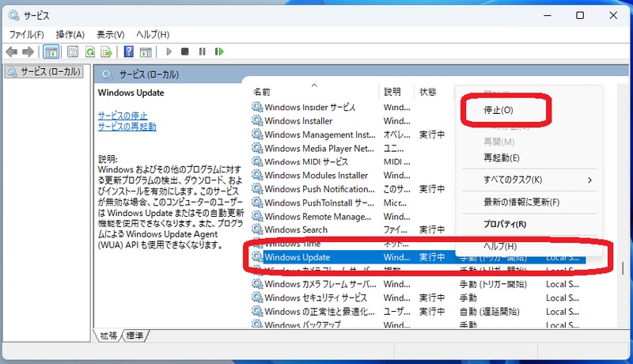This screenshot has width=633, height=364.
Task: Choose 停止(O) in the context menu
Action: click(498, 110)
